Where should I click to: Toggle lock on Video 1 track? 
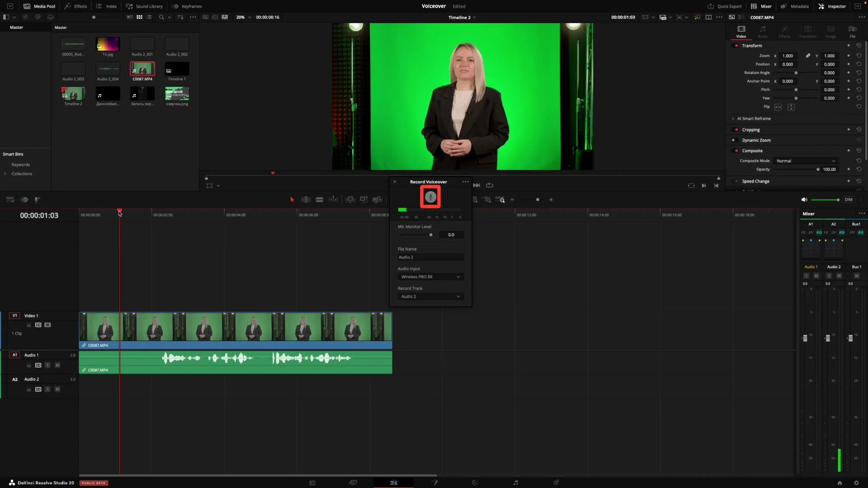pos(29,325)
